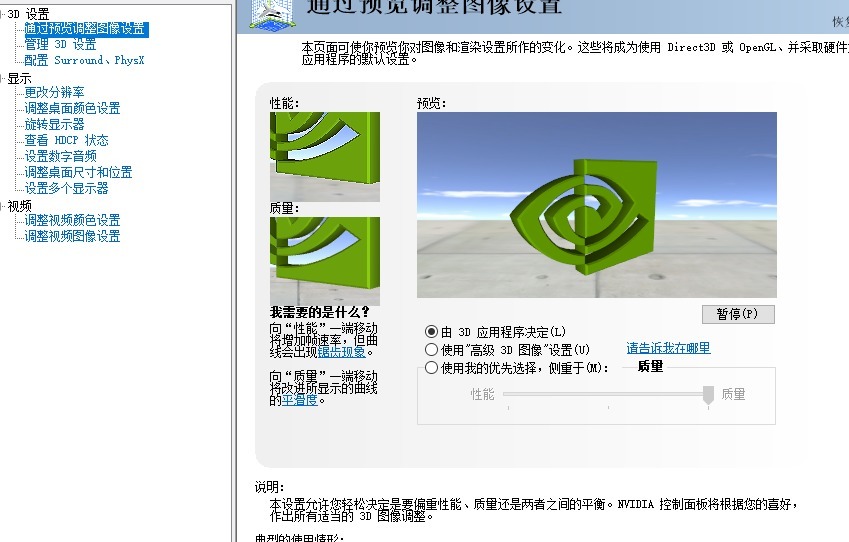Viewport: 849px width, 542px height.
Task: Select 使用我的优先选择 radio button
Action: tap(432, 368)
